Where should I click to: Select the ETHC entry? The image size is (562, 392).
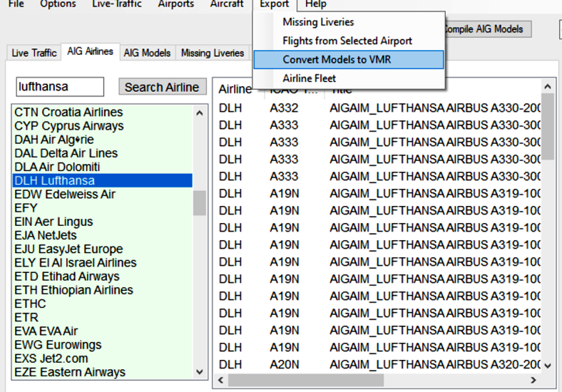coord(103,304)
